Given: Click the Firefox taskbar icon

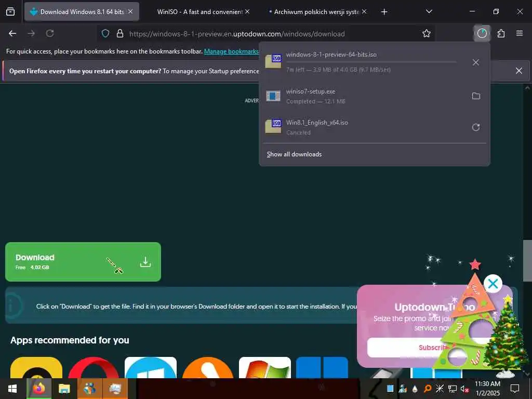Looking at the screenshot, I should coord(39,389).
